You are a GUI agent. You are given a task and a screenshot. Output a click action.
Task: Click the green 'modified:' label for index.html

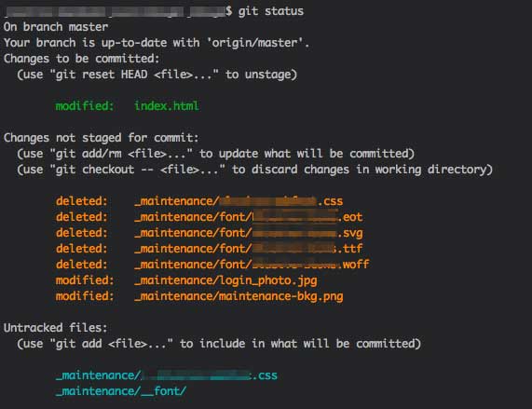pos(85,106)
